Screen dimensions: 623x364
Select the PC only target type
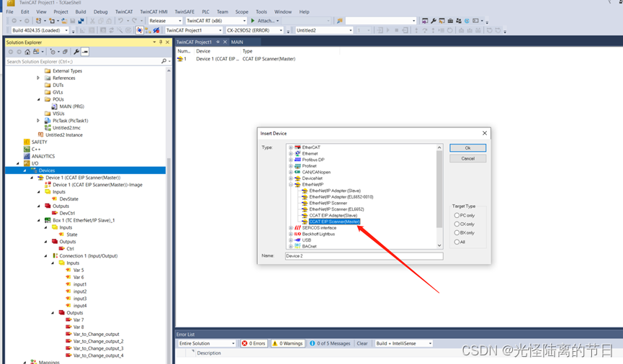457,215
